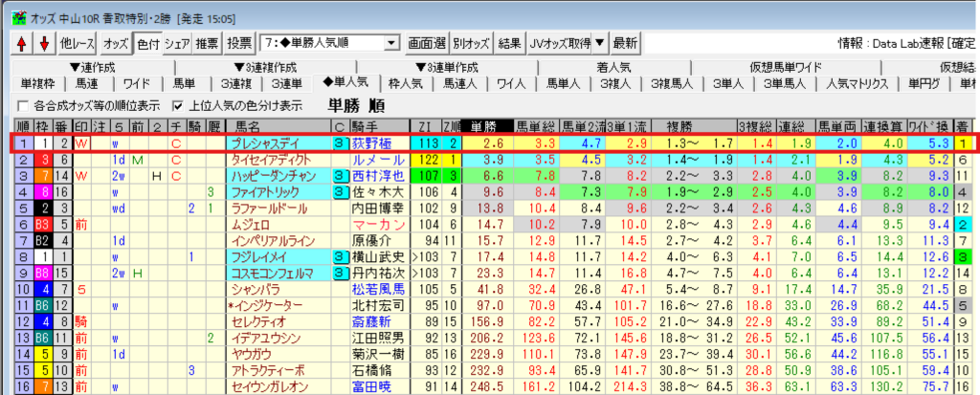Uncheck 上位人気の色分け表示 checkbox

tap(177, 105)
